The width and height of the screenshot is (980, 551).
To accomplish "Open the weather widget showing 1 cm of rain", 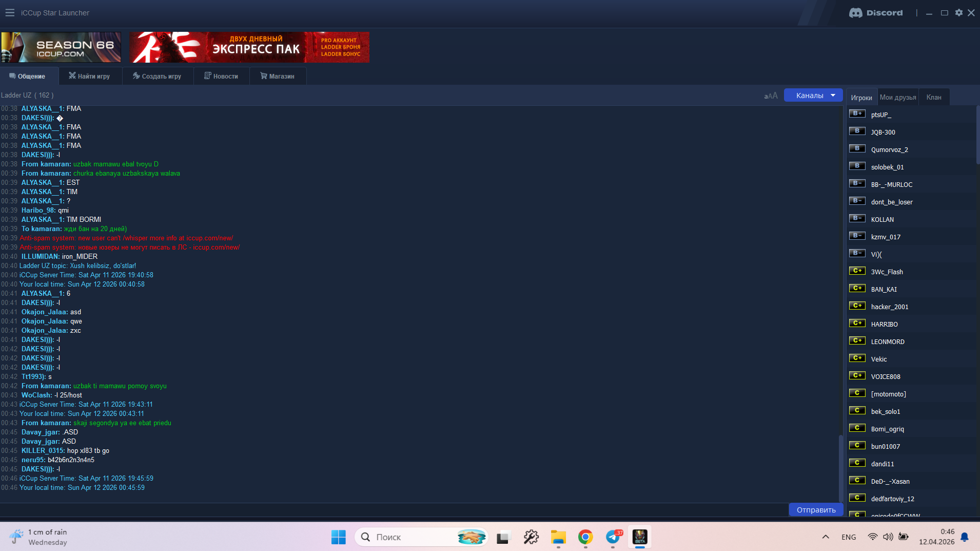I will click(40, 537).
